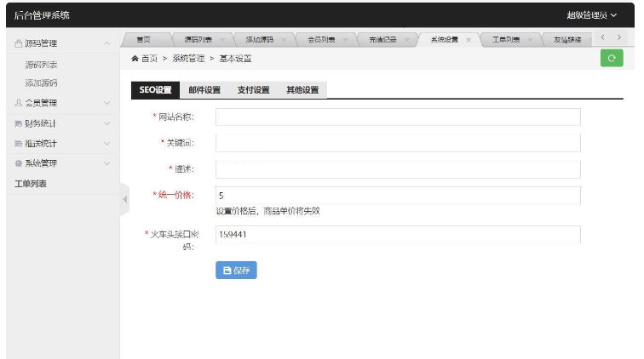Screen dimensions: 644x359
Task: Close the 会员列表 tab
Action: click(x=345, y=40)
